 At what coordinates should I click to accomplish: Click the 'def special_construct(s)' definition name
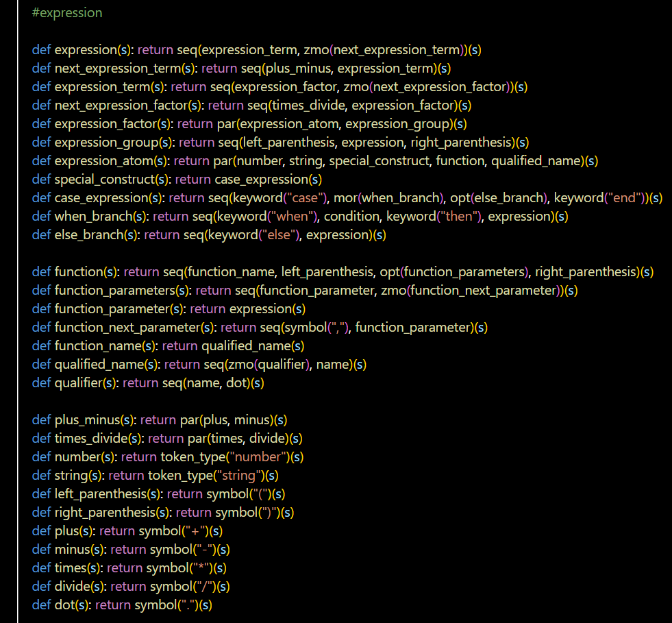point(105,179)
